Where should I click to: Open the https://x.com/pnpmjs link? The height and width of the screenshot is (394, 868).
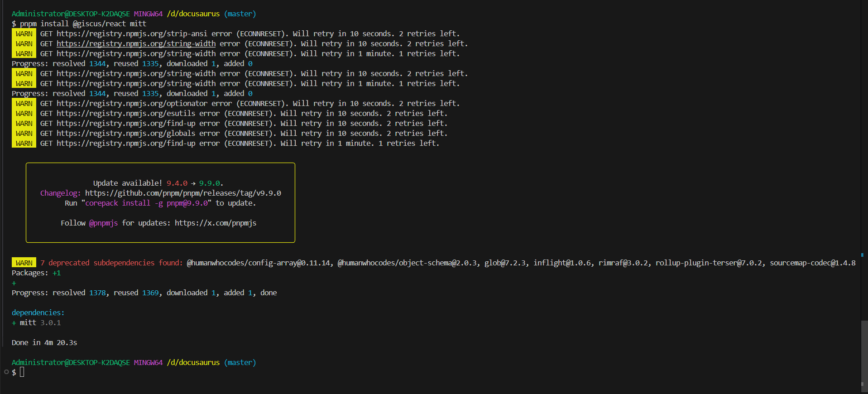point(216,223)
